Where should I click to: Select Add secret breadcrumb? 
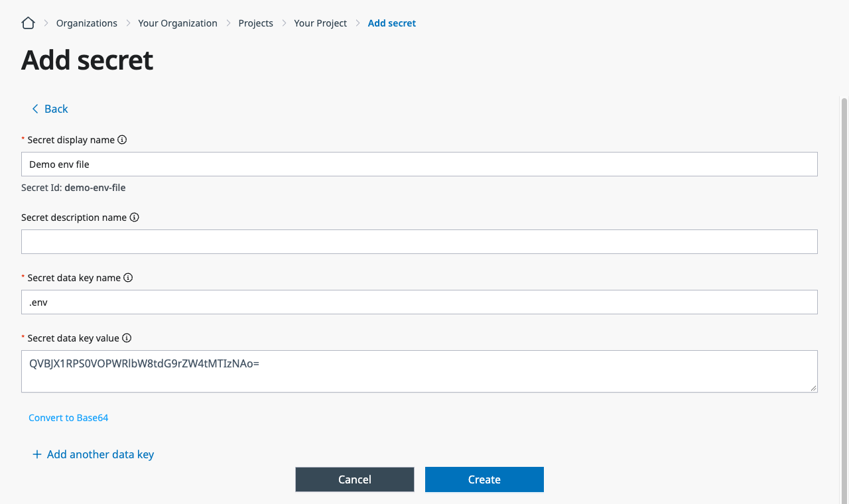392,23
